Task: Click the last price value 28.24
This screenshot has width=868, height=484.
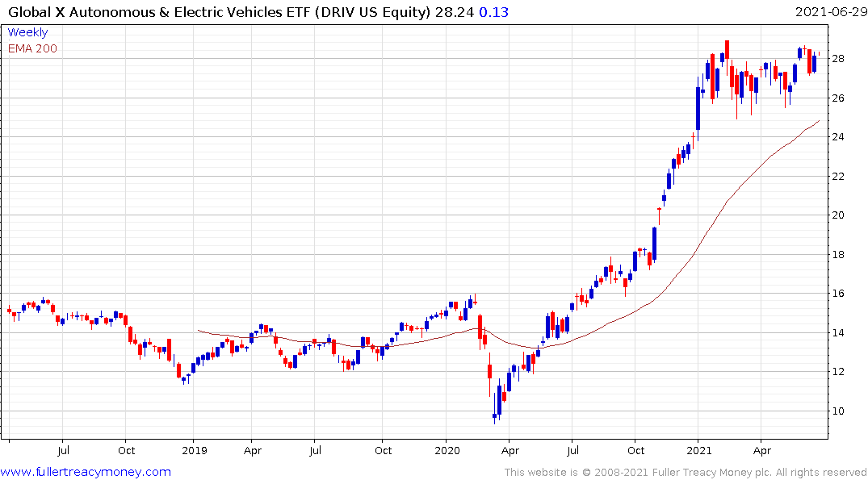Action: [455, 12]
